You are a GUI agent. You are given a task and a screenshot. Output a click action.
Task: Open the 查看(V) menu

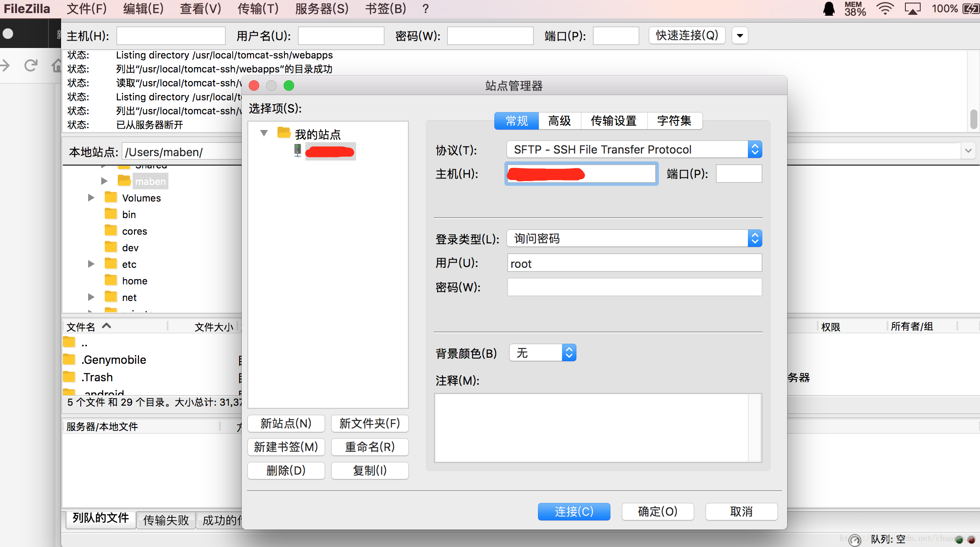[x=200, y=9]
